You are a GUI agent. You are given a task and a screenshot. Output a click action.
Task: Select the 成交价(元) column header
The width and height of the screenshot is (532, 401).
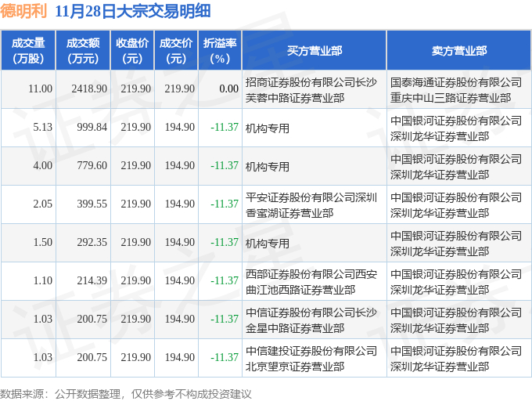click(x=176, y=51)
